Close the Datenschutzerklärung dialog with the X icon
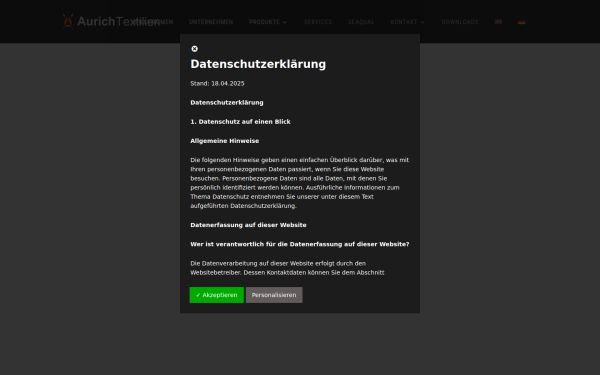 (194, 49)
